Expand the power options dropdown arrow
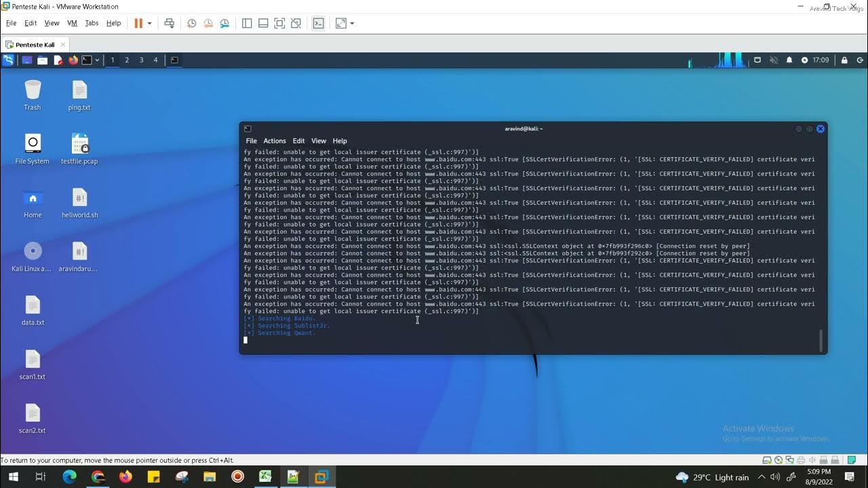 coord(149,23)
